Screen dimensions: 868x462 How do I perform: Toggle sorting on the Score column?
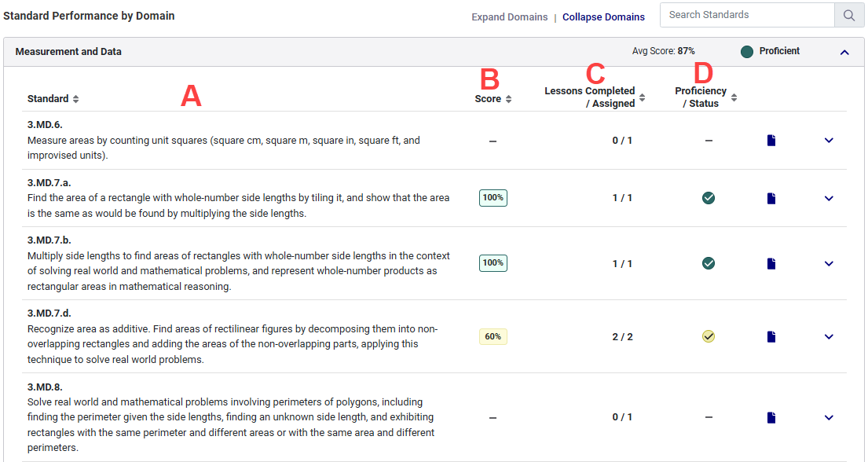click(509, 99)
